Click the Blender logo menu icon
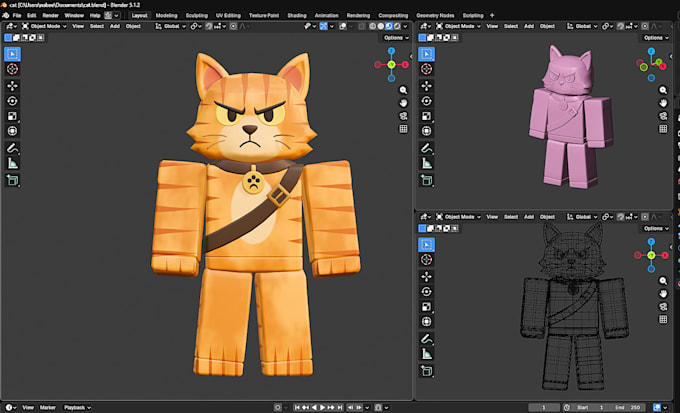The width and height of the screenshot is (680, 413). (x=6, y=15)
